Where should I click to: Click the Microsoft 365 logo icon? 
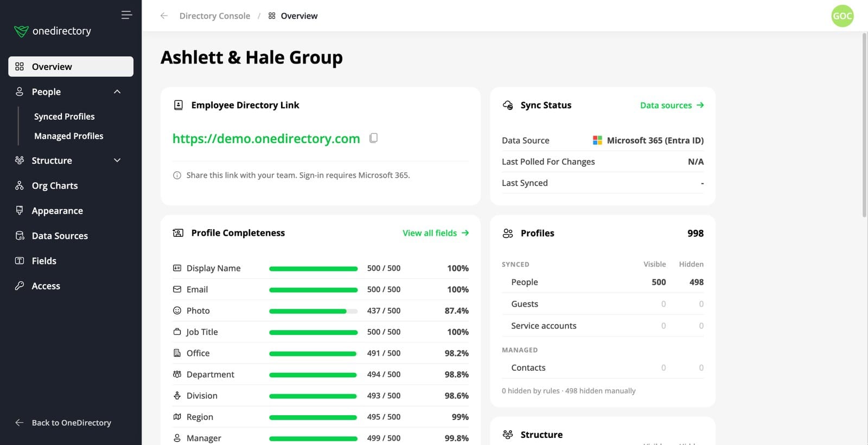pyautogui.click(x=597, y=140)
